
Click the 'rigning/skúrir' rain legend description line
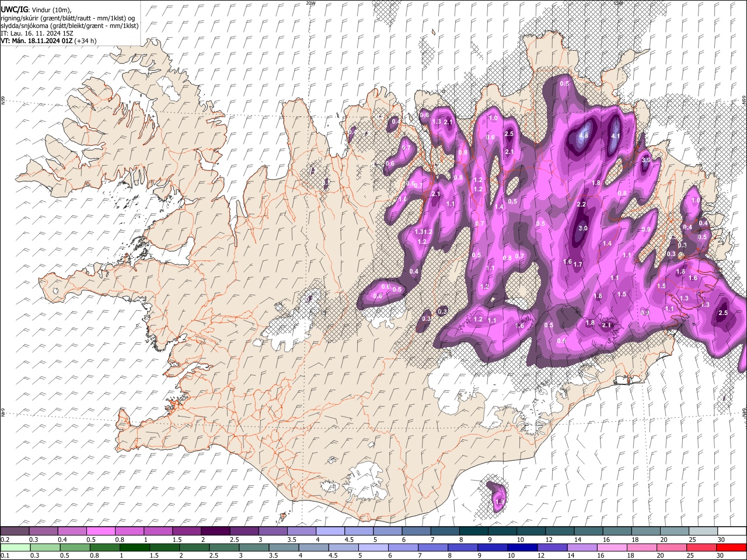68,17
